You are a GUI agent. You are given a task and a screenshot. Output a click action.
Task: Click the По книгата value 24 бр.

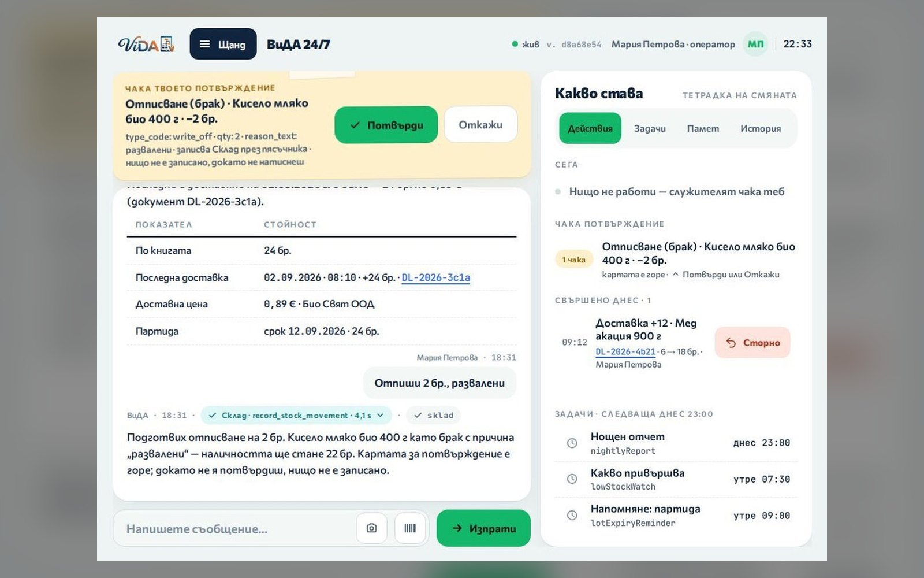(x=278, y=250)
